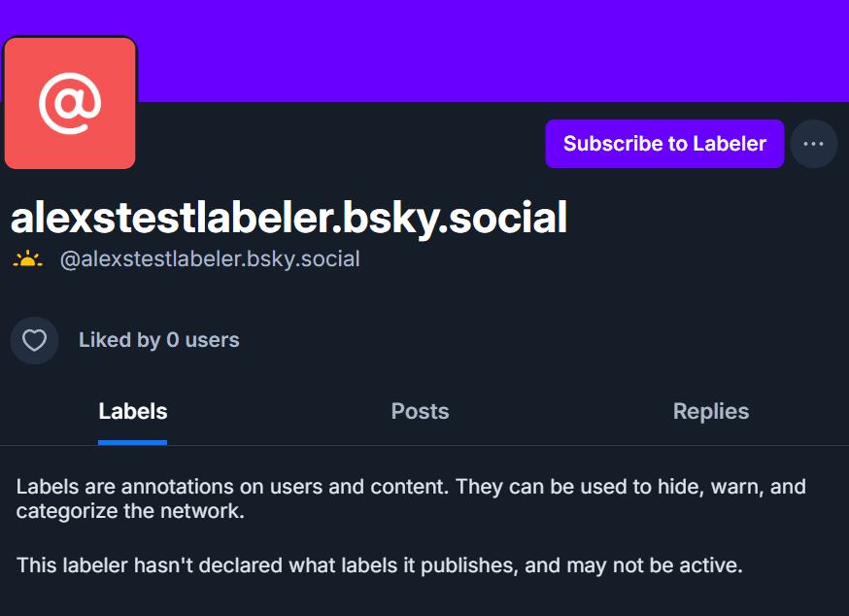Select the bold alexstestlabeler.bsky.social display name
Viewport: 849px width, 616px height.
tap(289, 218)
